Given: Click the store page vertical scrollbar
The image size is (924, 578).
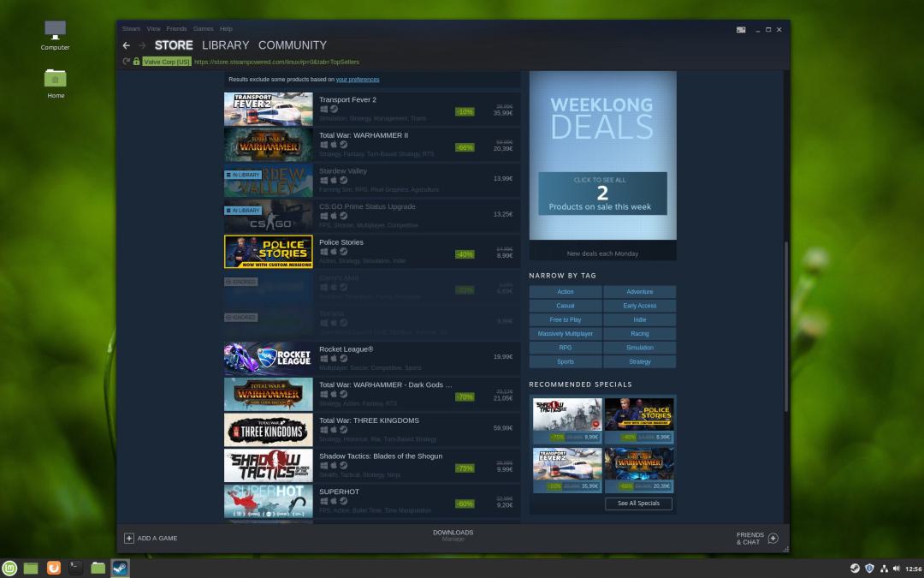Looking at the screenshot, I should (786, 327).
